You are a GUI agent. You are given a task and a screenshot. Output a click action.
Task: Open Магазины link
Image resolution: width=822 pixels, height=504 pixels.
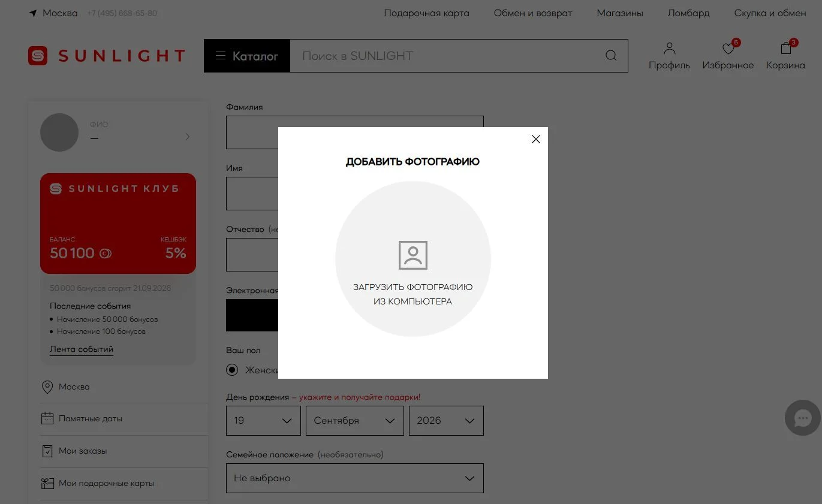[x=620, y=13]
